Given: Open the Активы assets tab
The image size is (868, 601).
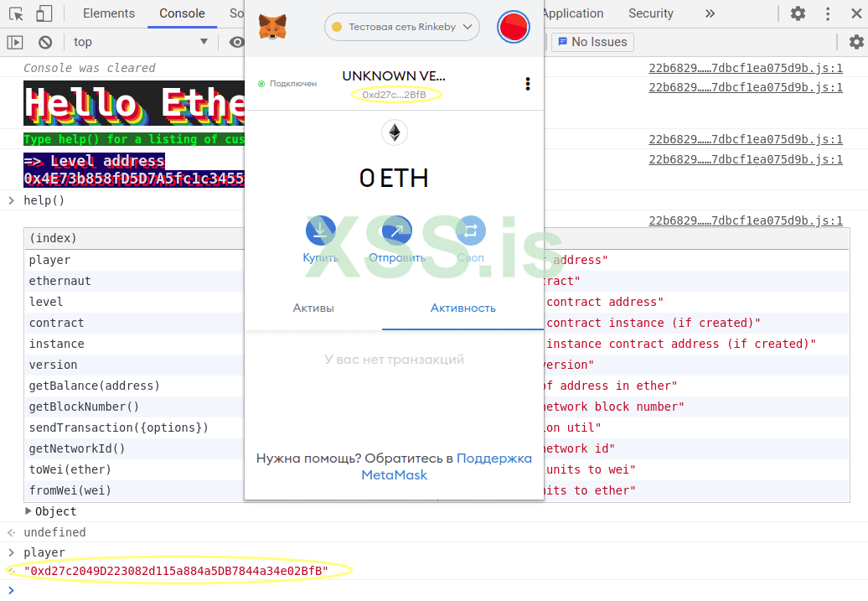Looking at the screenshot, I should (x=313, y=308).
